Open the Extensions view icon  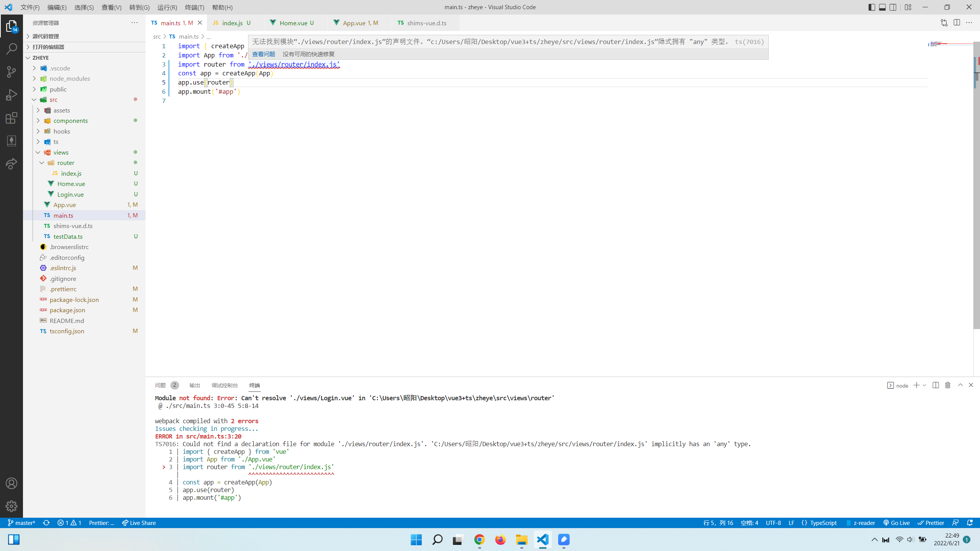coord(11,118)
